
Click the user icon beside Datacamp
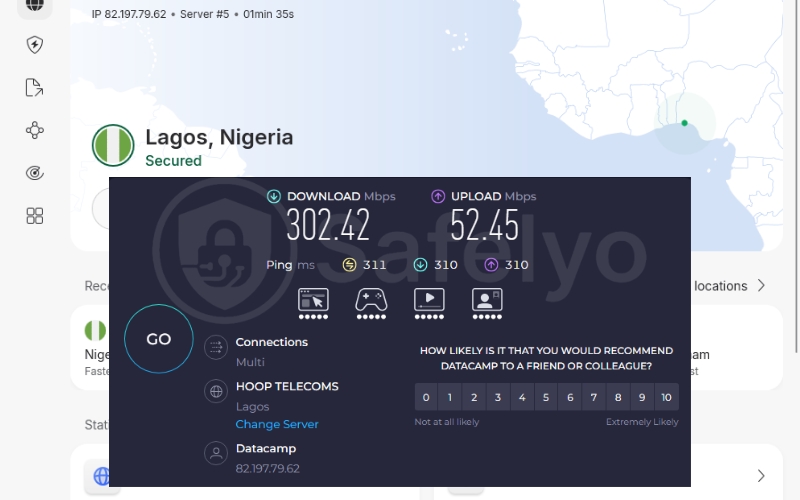[x=216, y=453]
